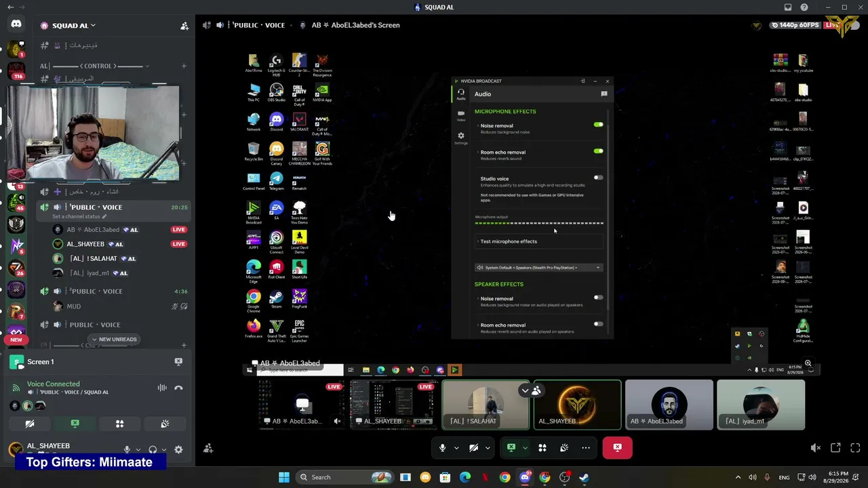The height and width of the screenshot is (488, 868).
Task: Select the OBS Studio desktop icon
Action: tap(276, 93)
